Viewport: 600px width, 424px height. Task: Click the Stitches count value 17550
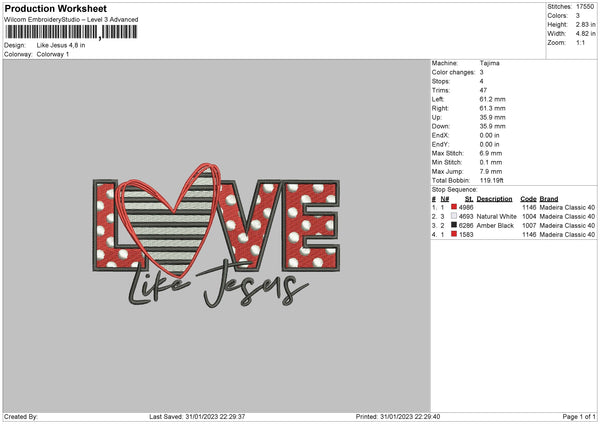585,7
